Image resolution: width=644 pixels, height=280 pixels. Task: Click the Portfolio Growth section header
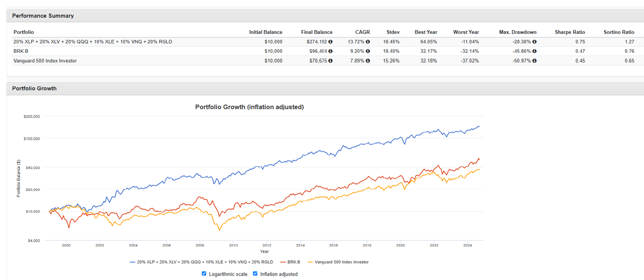coord(34,88)
